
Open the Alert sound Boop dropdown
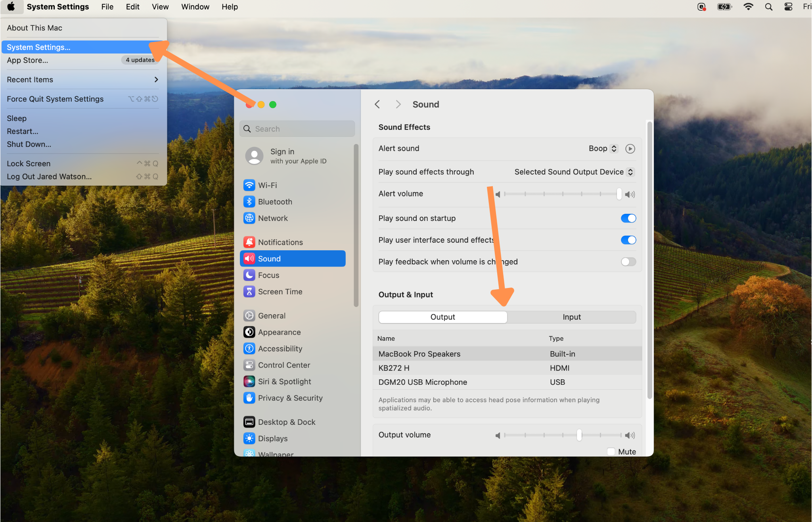pyautogui.click(x=603, y=148)
